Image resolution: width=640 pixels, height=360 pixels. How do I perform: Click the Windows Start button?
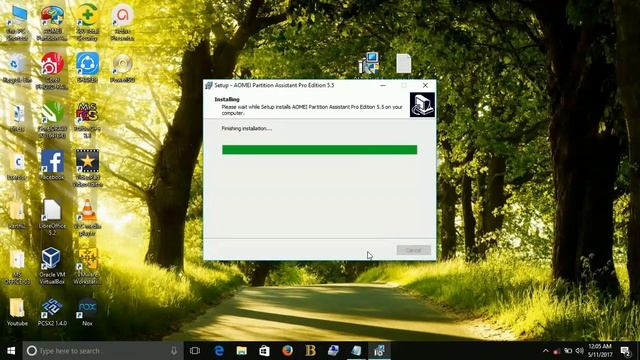(x=11, y=351)
